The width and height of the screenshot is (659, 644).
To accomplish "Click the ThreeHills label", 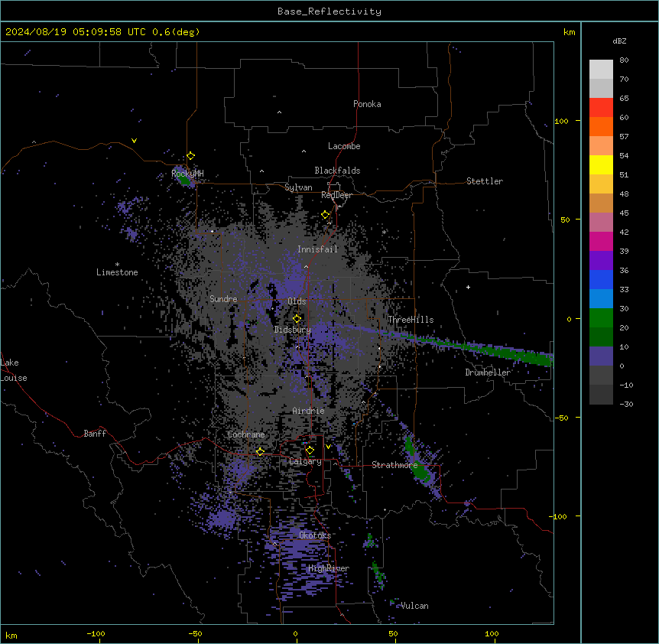I will click(x=411, y=320).
